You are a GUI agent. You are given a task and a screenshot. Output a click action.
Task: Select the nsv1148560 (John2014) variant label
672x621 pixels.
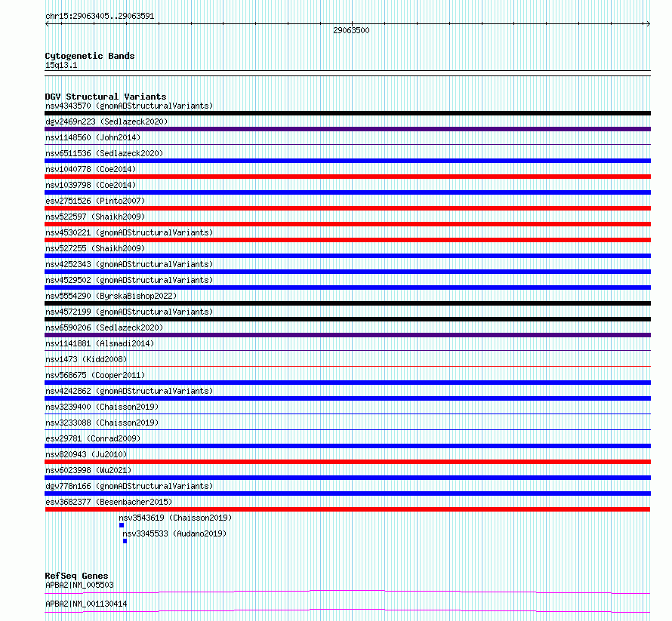pos(93,137)
